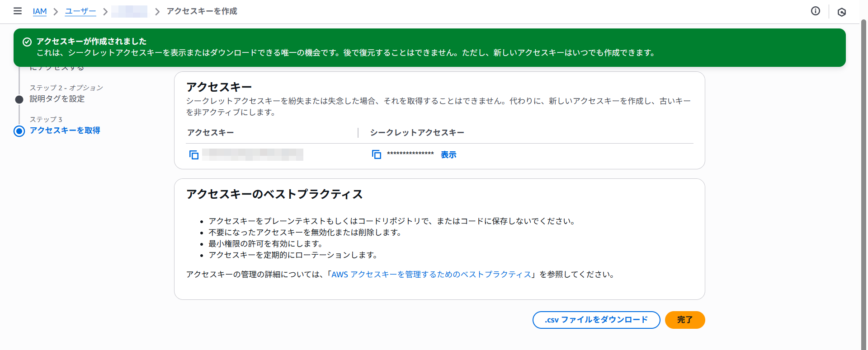
Task: Click the blurred user name breadcrumb
Action: coord(129,11)
